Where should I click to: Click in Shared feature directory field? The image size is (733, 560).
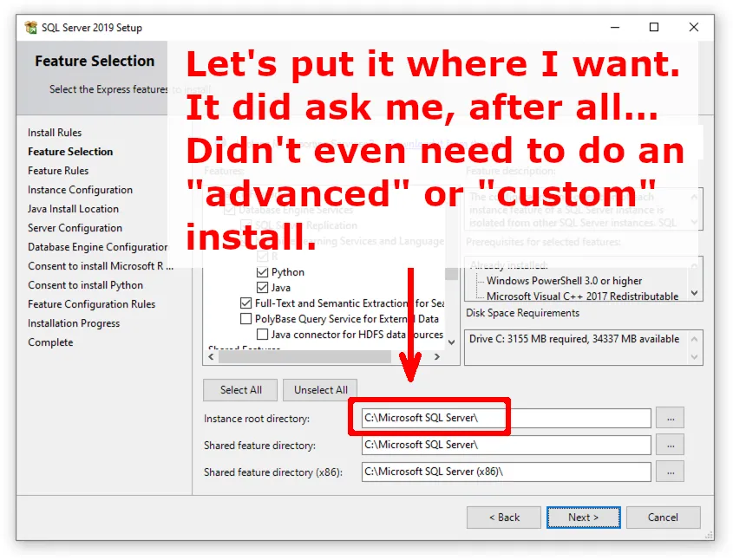(x=507, y=445)
